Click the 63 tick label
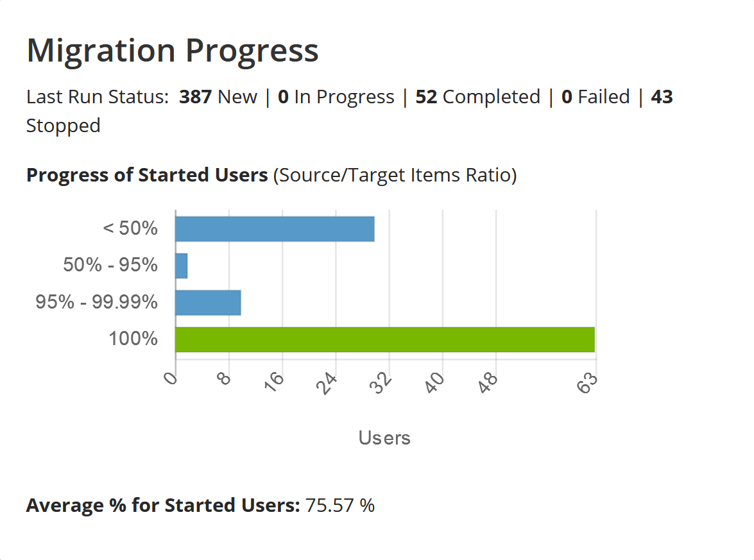Image resolution: width=754 pixels, height=560 pixels. pyautogui.click(x=587, y=382)
